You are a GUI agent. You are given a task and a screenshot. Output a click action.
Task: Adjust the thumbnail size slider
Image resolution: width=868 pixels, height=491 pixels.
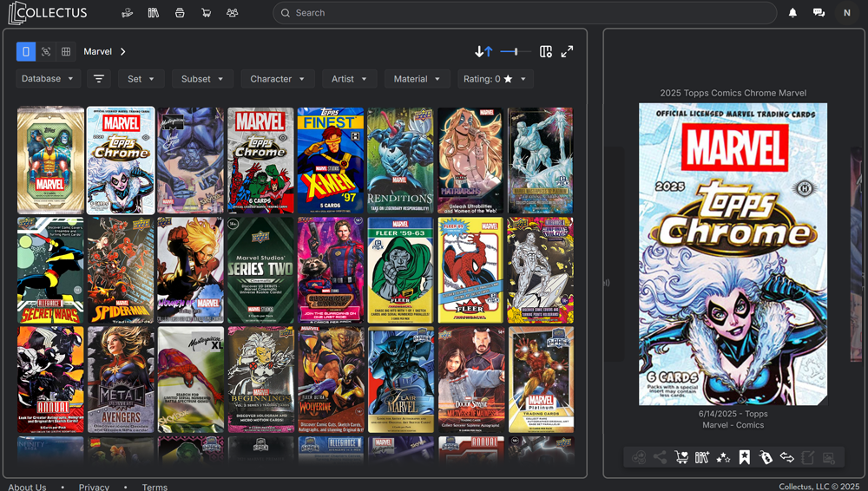tap(516, 51)
